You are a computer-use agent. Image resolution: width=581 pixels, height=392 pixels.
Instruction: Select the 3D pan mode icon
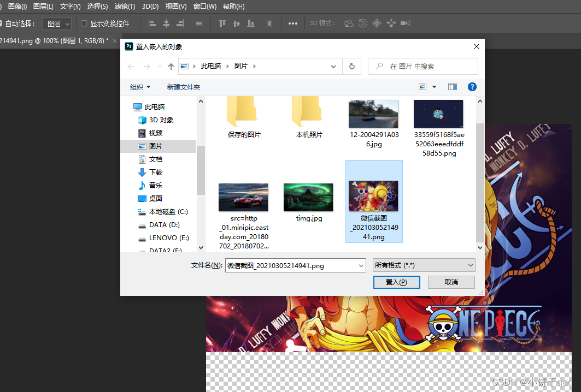(377, 23)
